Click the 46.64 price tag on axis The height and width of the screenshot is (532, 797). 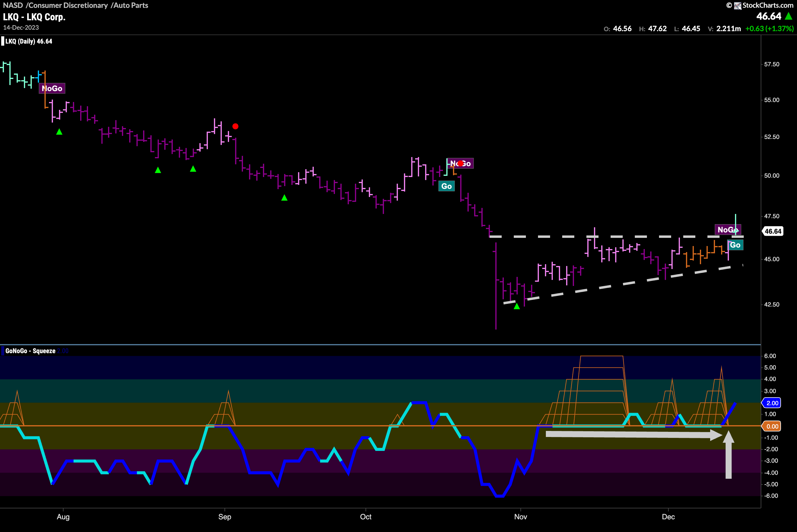(x=772, y=232)
